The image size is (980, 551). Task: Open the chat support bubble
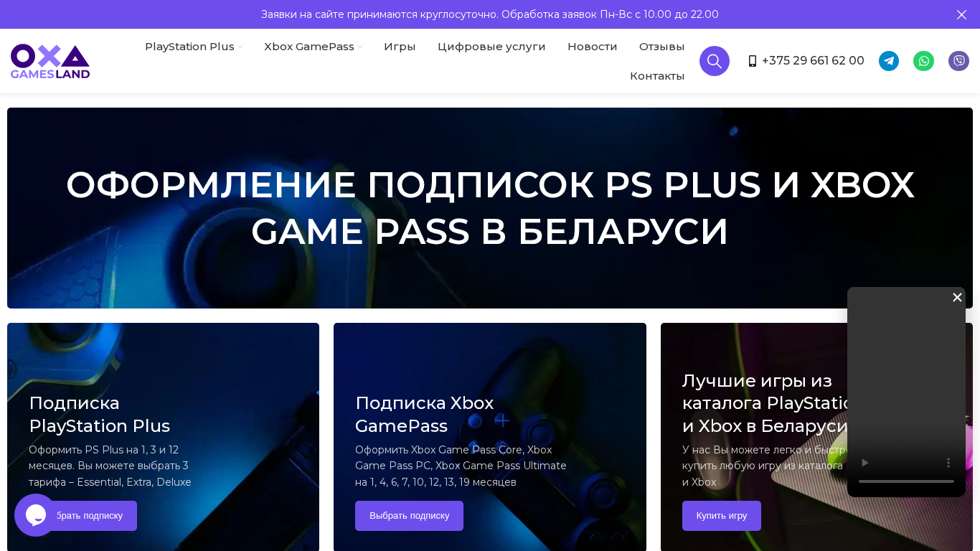tap(36, 515)
